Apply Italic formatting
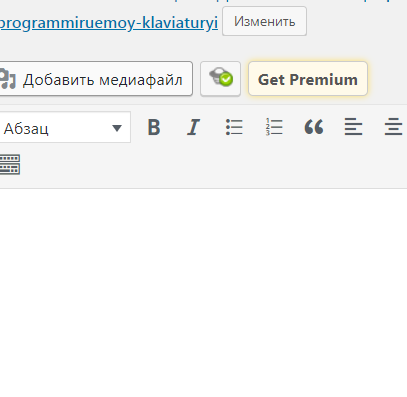Image resolution: width=407 pixels, height=397 pixels. (193, 127)
